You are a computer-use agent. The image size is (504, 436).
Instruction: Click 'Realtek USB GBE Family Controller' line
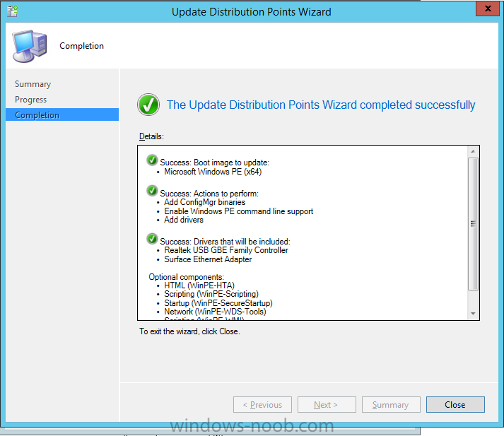(226, 250)
